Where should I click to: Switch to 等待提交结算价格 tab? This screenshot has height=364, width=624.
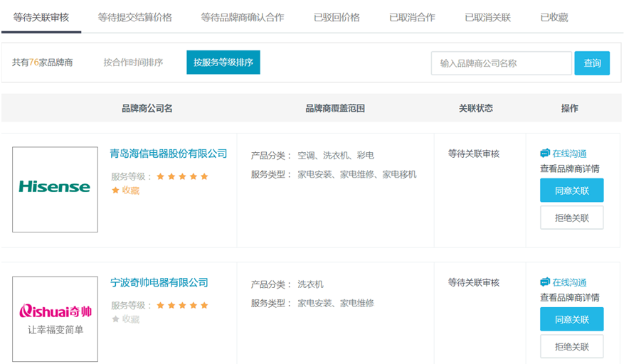point(134,17)
